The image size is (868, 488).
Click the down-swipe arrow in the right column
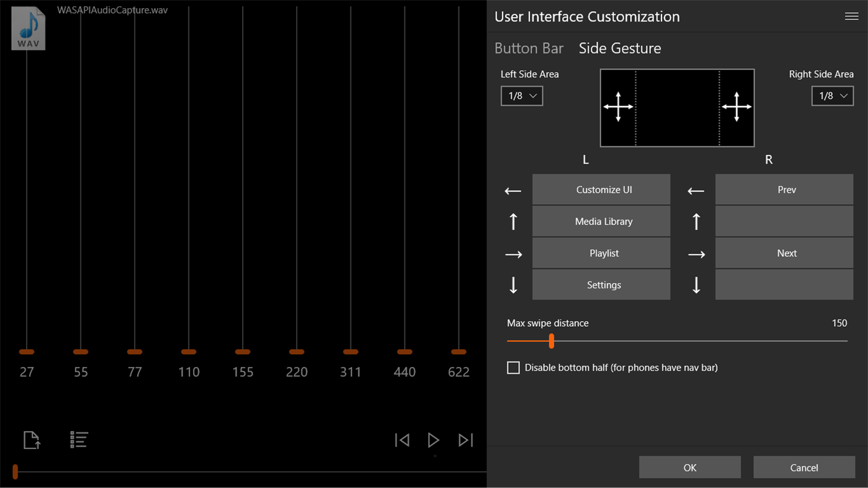(x=696, y=285)
